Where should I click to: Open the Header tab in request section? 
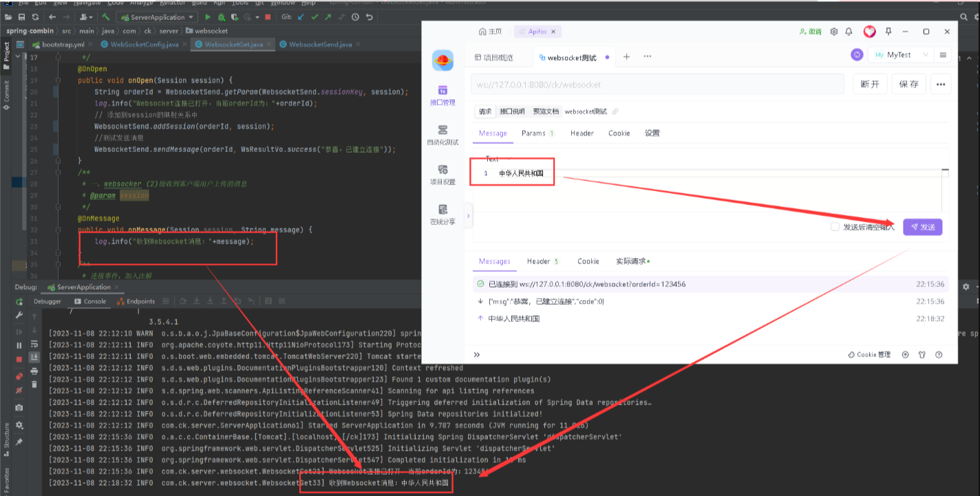click(582, 133)
